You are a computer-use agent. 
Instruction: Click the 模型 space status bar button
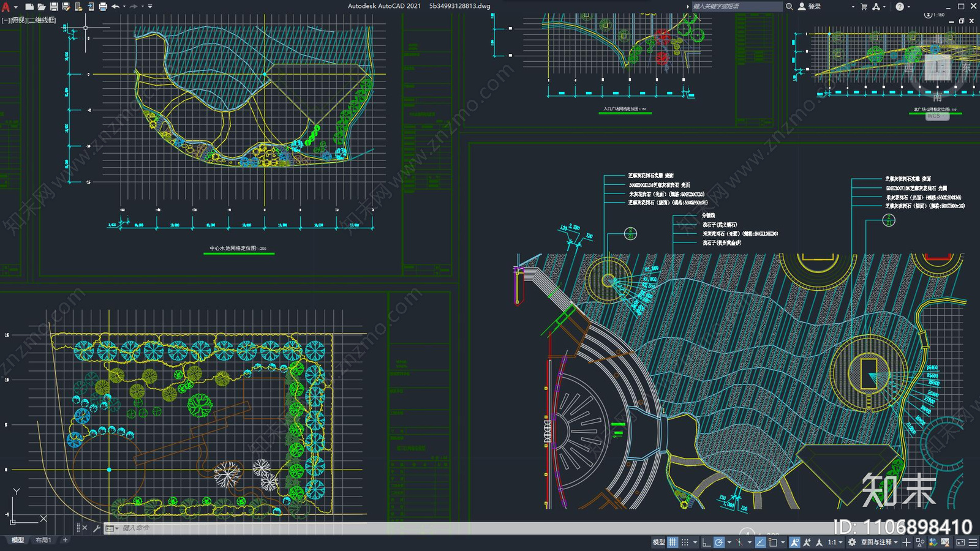click(658, 542)
